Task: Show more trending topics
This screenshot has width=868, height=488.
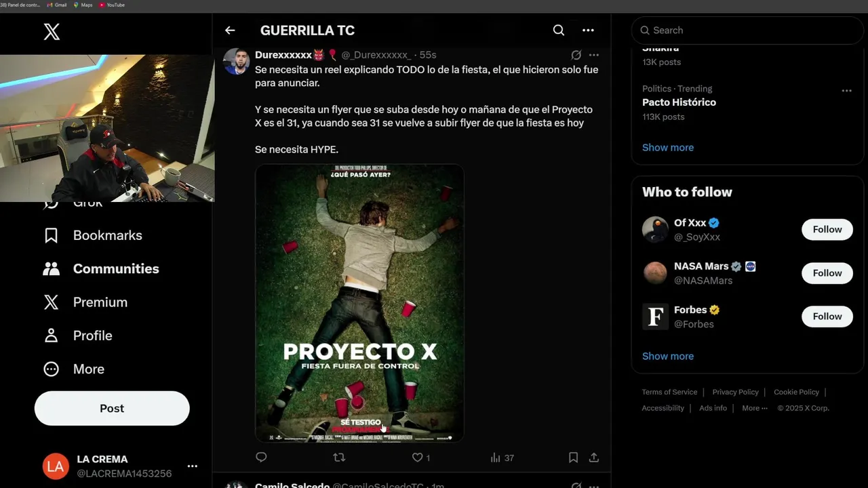Action: pyautogui.click(x=668, y=147)
